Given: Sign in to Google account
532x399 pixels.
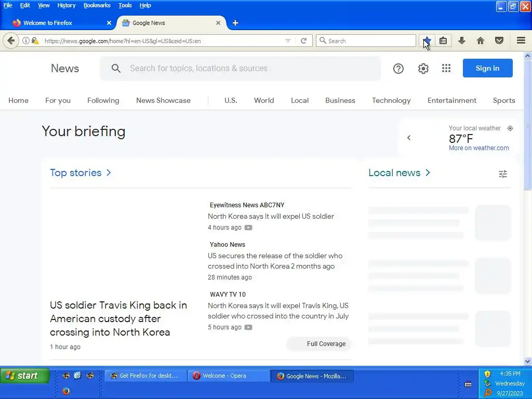Looking at the screenshot, I should click(487, 68).
